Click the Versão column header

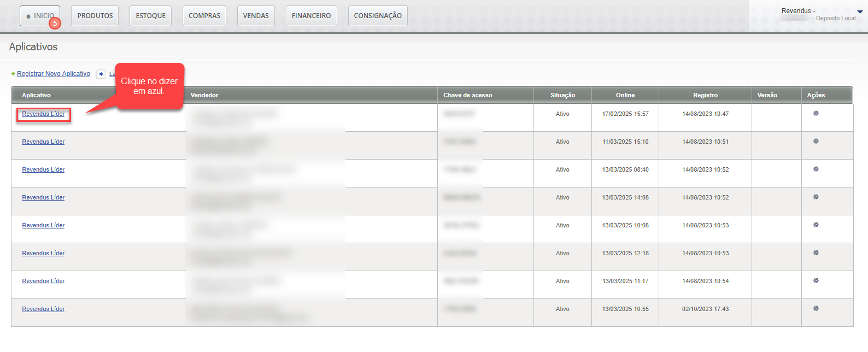coord(767,95)
